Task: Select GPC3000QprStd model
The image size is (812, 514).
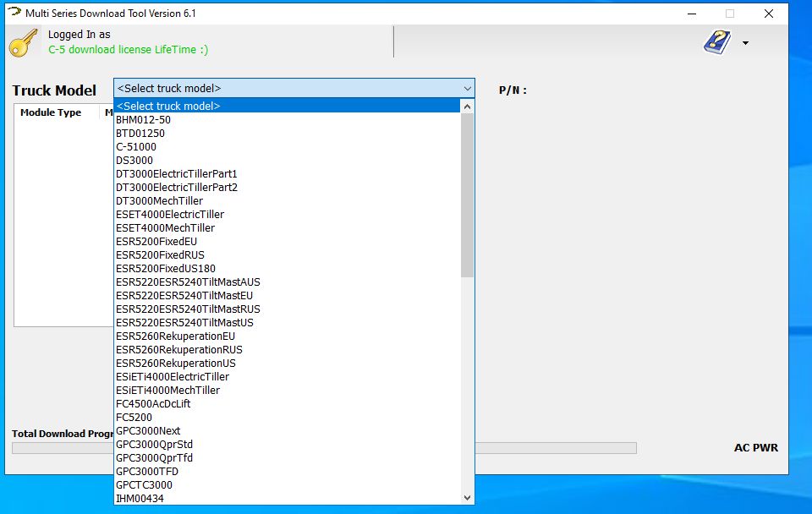Action: 287,445
